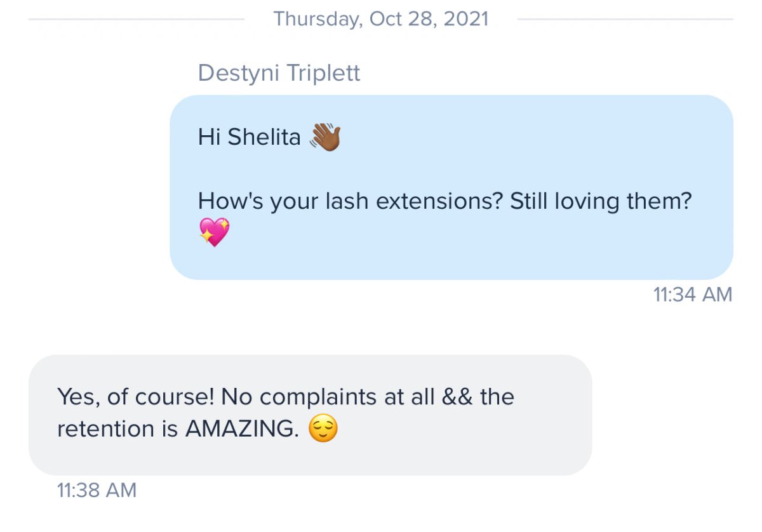The width and height of the screenshot is (762, 532).
Task: Click the "&&" symbols in the reply
Action: tap(457, 397)
